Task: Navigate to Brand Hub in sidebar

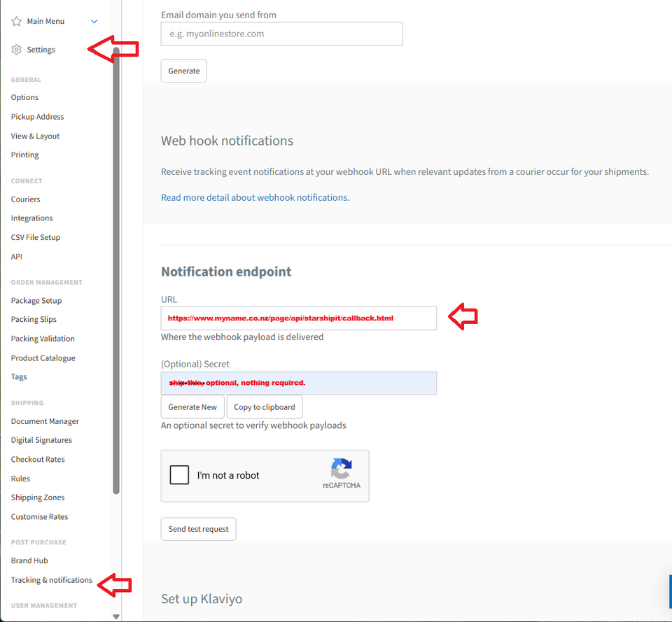Action: tap(29, 560)
